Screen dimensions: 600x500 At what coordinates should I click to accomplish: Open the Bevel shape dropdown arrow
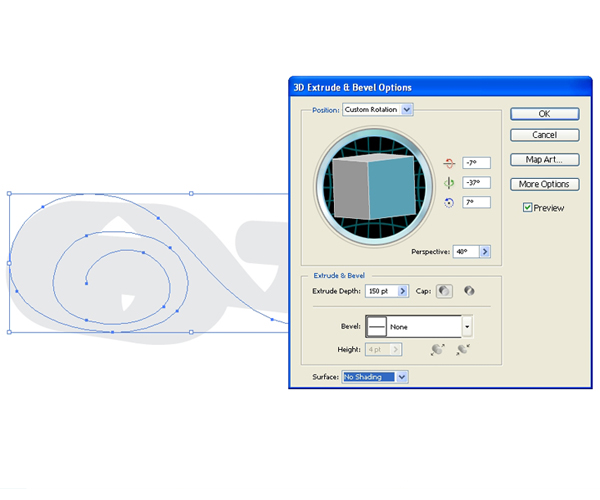tap(467, 327)
